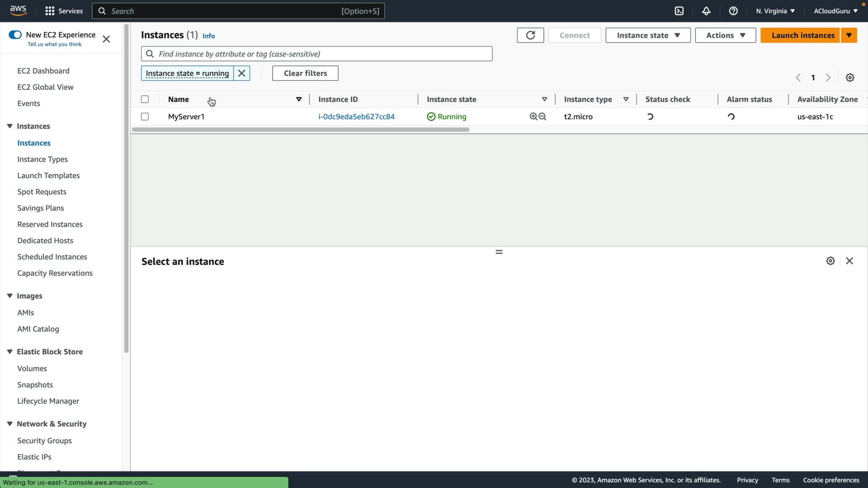The image size is (868, 488).
Task: Click the Clear filters button
Action: click(305, 73)
